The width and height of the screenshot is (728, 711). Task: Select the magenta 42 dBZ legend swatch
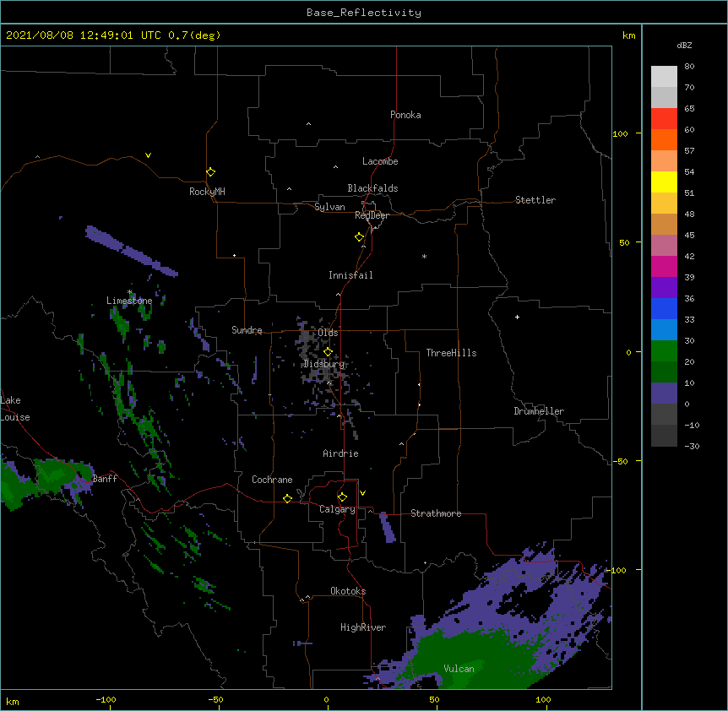click(x=664, y=266)
